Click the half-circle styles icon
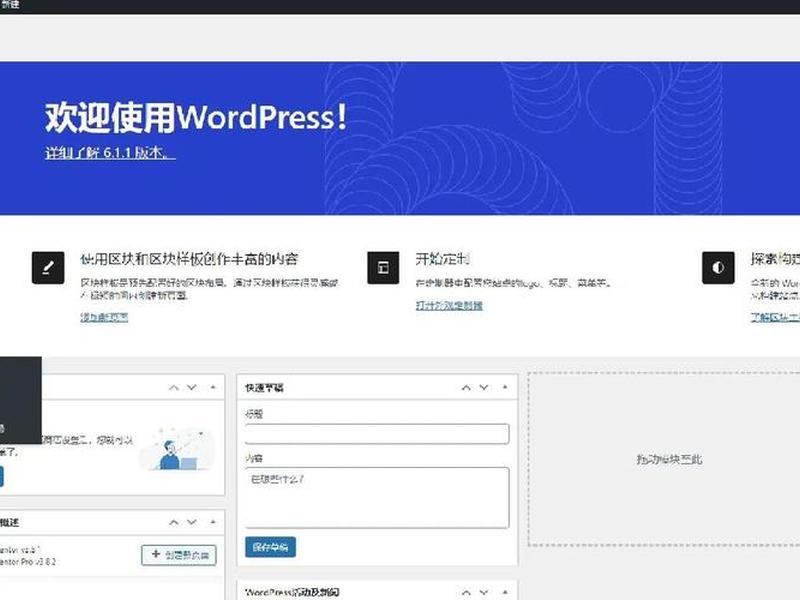Image resolution: width=800 pixels, height=600 pixels. click(718, 267)
